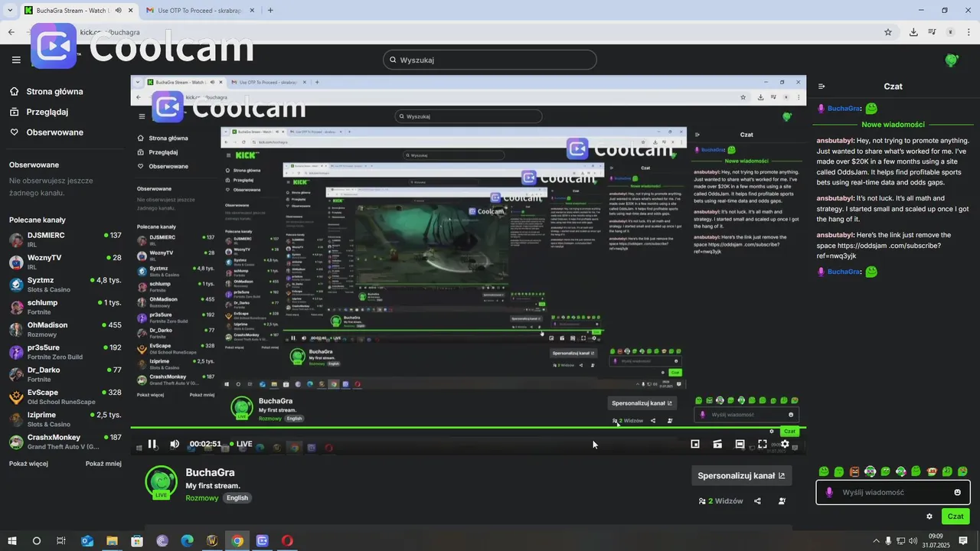Open Opera from the taskbar
This screenshot has height=551, width=980.
pos(287,540)
